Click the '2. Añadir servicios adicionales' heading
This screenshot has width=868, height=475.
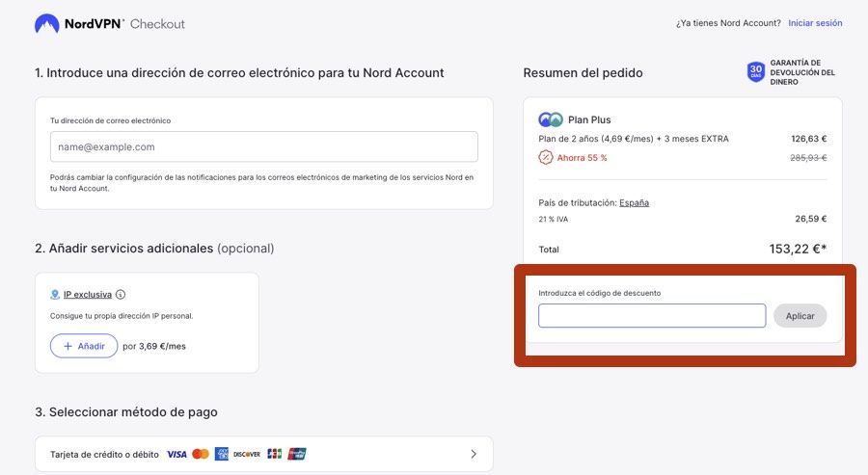[154, 249]
